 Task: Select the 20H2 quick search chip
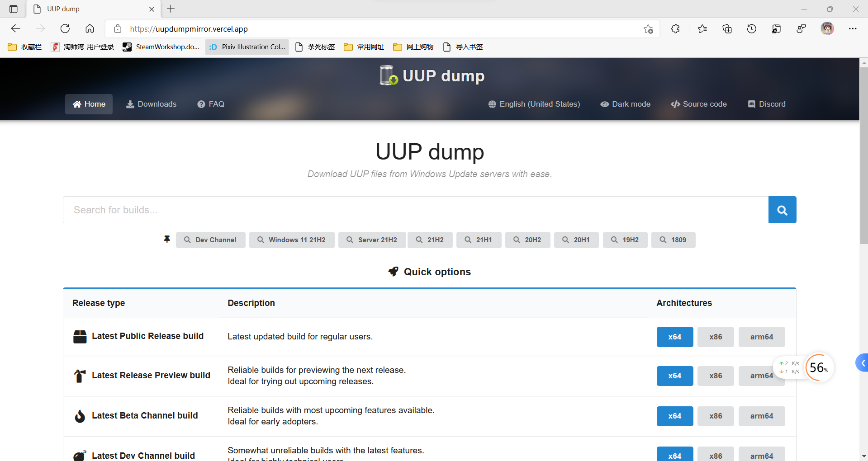click(527, 240)
